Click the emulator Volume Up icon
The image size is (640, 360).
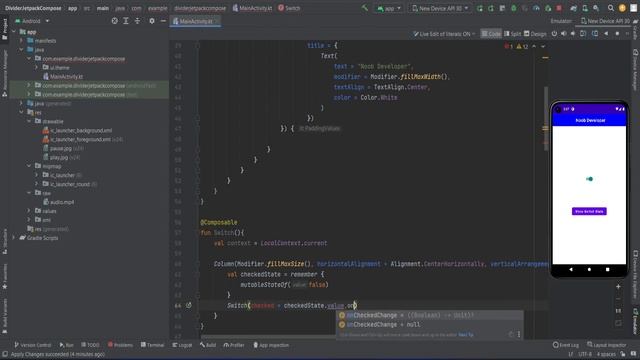(564, 34)
